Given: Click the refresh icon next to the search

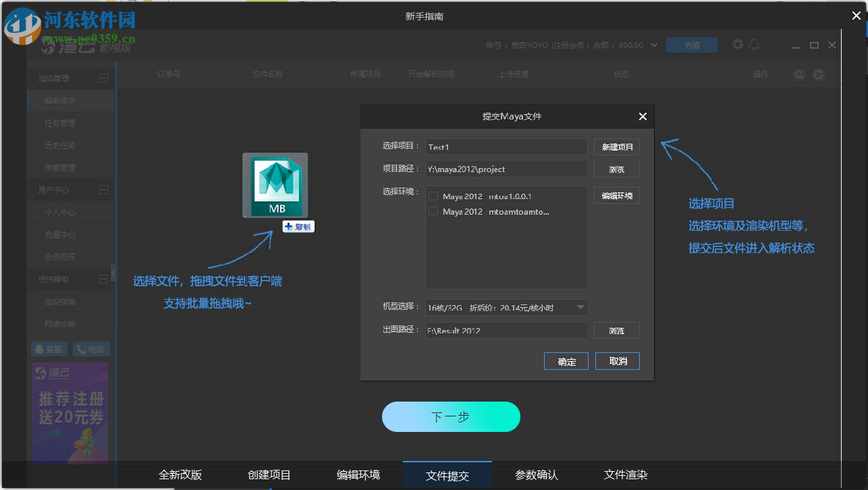Looking at the screenshot, I should pos(818,75).
